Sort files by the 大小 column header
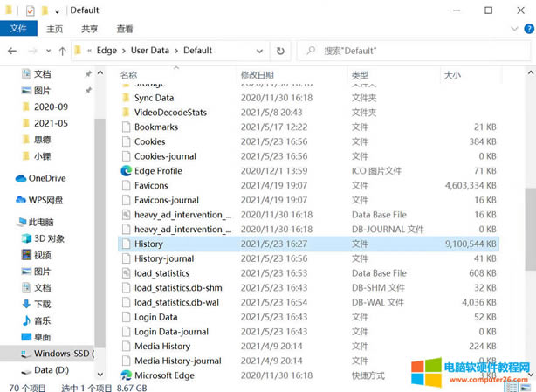The width and height of the screenshot is (536, 392). [452, 75]
